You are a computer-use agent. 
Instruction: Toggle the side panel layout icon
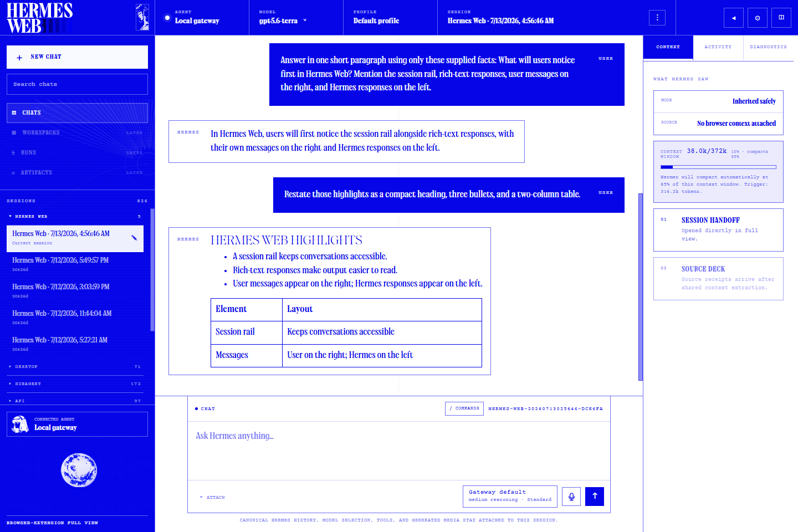point(781,18)
